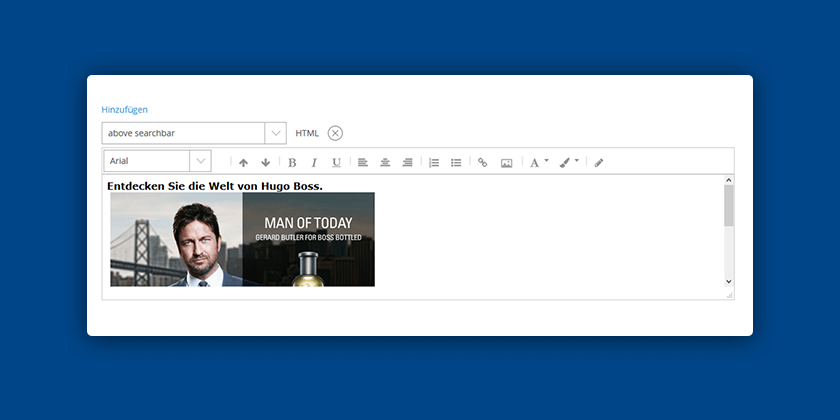Open the 'above searchbar' position dropdown
Viewport: 840px width, 420px height.
point(194,133)
